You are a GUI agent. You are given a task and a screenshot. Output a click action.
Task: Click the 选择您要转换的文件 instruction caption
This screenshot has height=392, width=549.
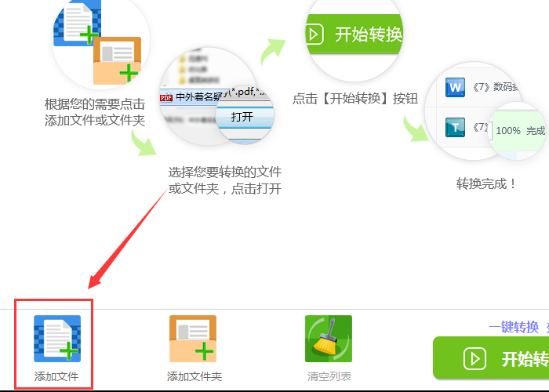(225, 172)
